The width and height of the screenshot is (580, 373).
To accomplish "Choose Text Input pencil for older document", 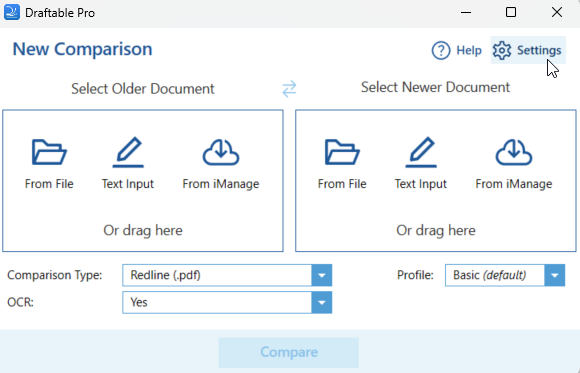I will [x=128, y=152].
